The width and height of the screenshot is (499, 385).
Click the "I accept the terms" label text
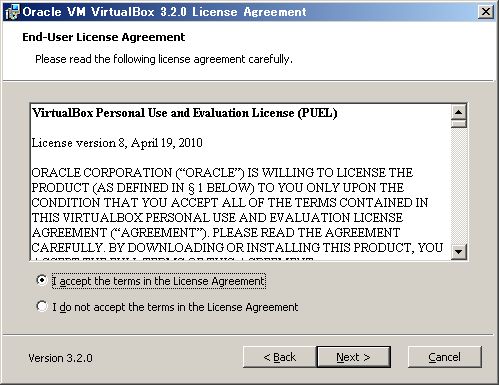(159, 281)
